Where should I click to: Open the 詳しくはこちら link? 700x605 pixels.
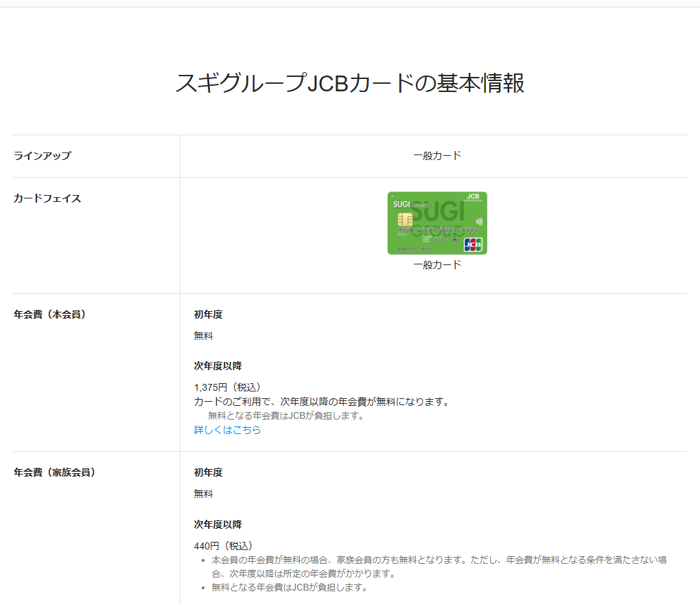pyautogui.click(x=227, y=430)
